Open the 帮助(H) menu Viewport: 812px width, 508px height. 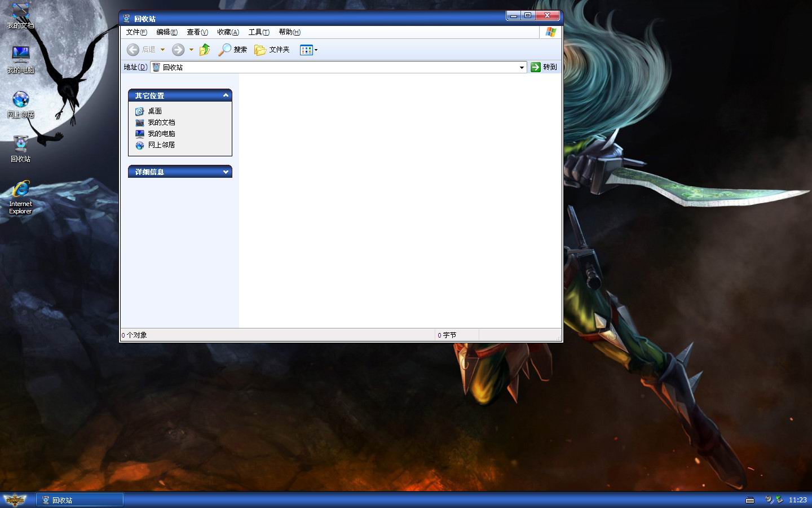point(289,32)
